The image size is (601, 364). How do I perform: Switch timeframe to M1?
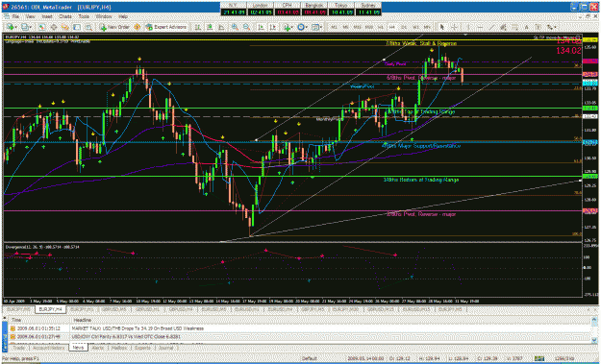click(335, 27)
